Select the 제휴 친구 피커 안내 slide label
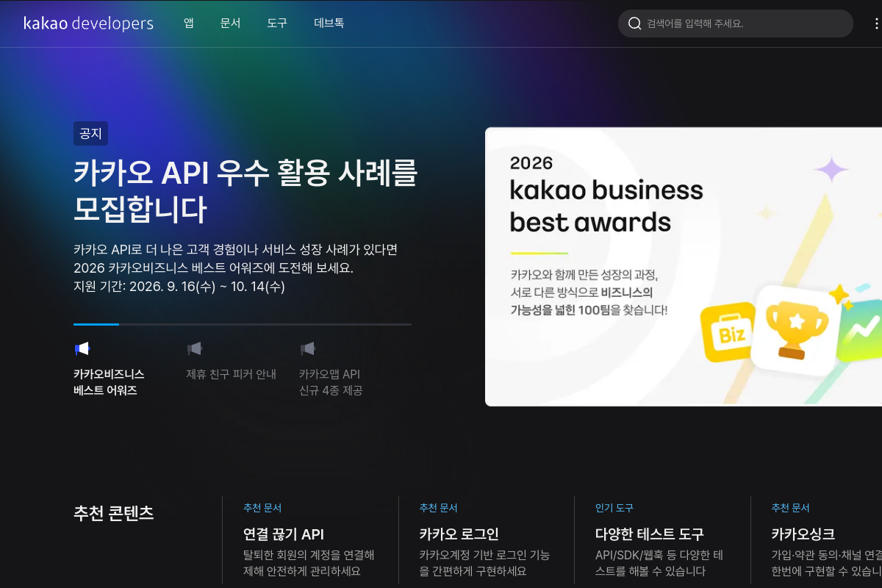 pyautogui.click(x=231, y=374)
